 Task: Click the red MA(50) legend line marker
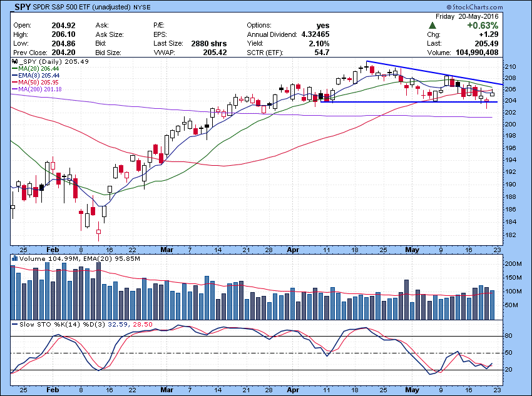14,83
